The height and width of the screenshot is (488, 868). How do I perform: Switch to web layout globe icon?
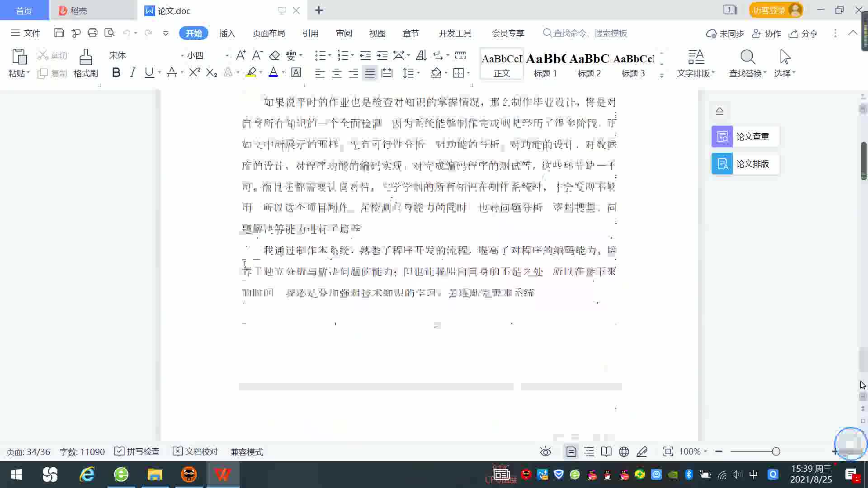click(624, 451)
